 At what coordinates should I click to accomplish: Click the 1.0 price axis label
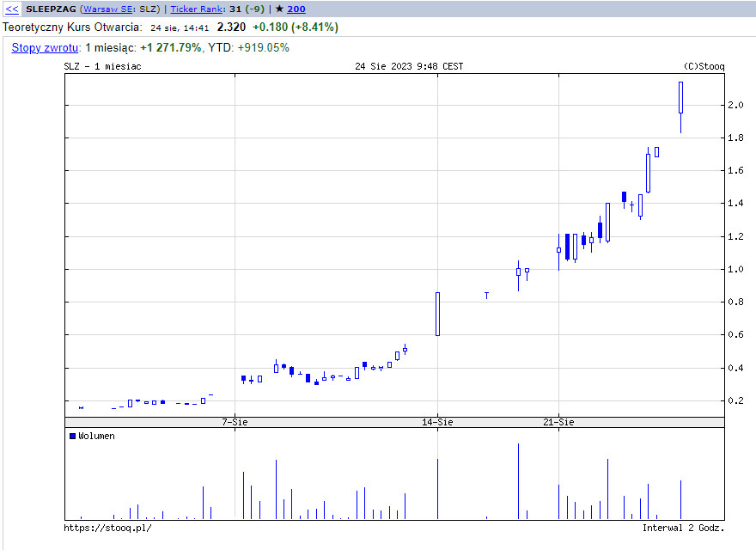(735, 269)
